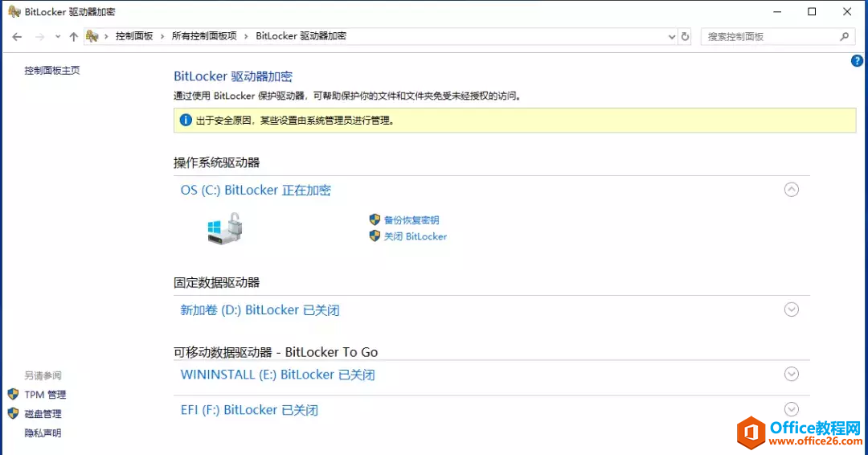868x455 pixels.
Task: Open TPM 管理 link
Action: tap(45, 395)
